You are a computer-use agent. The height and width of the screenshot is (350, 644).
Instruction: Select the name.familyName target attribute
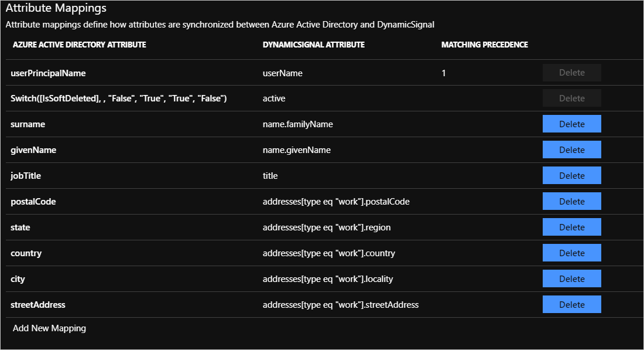[298, 124]
